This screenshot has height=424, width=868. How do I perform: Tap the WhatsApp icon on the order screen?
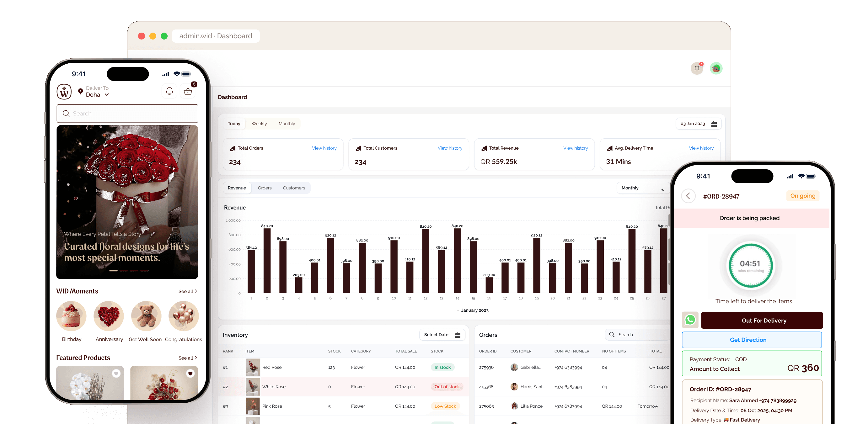point(690,320)
